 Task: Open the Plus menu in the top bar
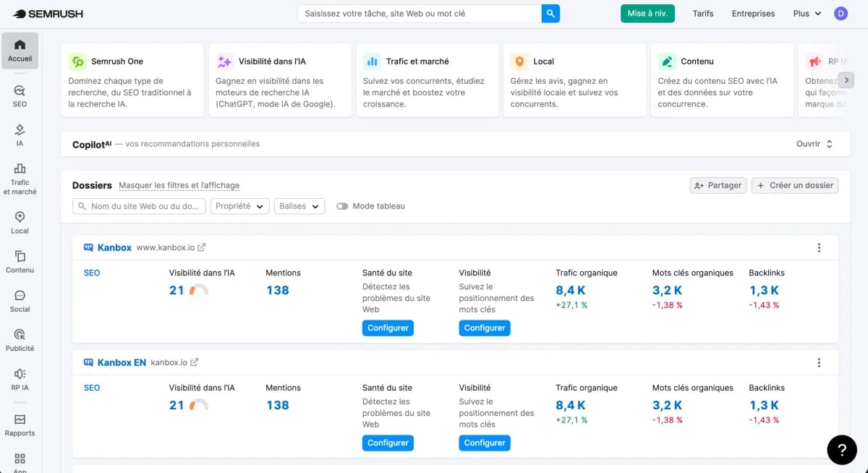(x=807, y=13)
